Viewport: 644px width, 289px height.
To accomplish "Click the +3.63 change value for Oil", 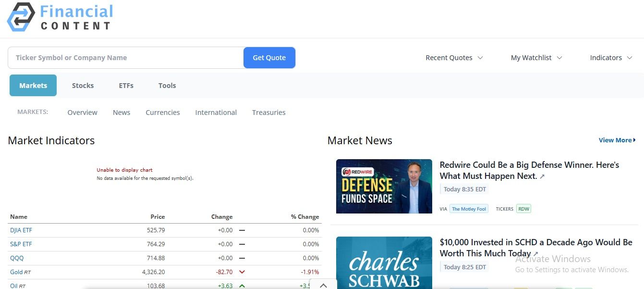I will click(x=225, y=286).
